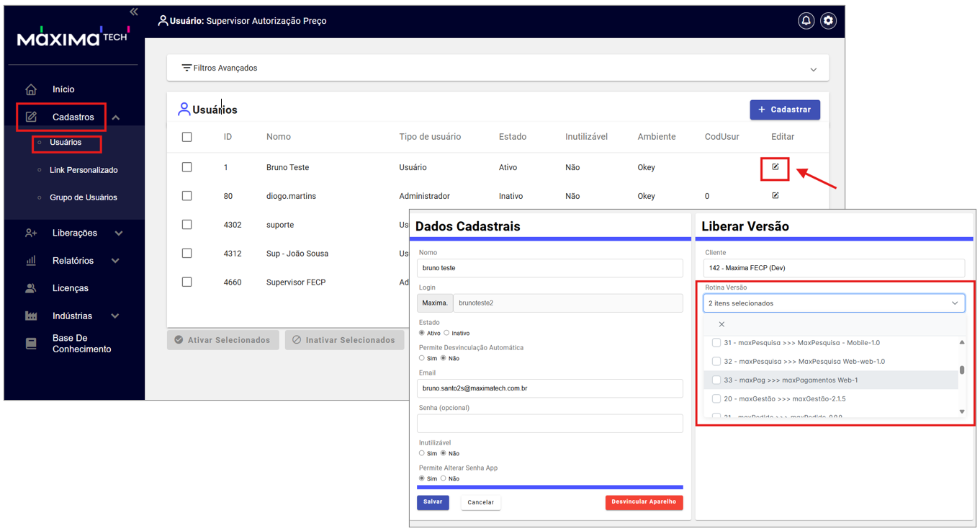Click the notifications bell icon
The image size is (980, 531).
coord(806,21)
